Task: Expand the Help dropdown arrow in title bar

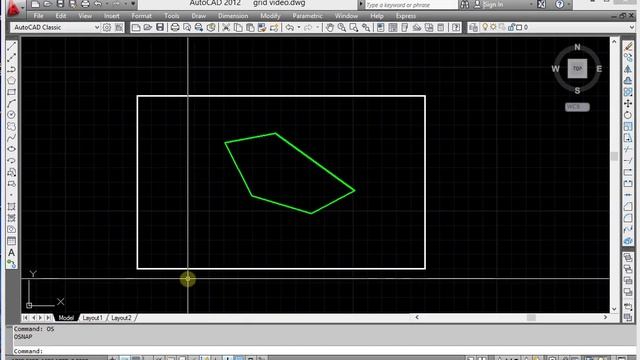Action: click(569, 4)
